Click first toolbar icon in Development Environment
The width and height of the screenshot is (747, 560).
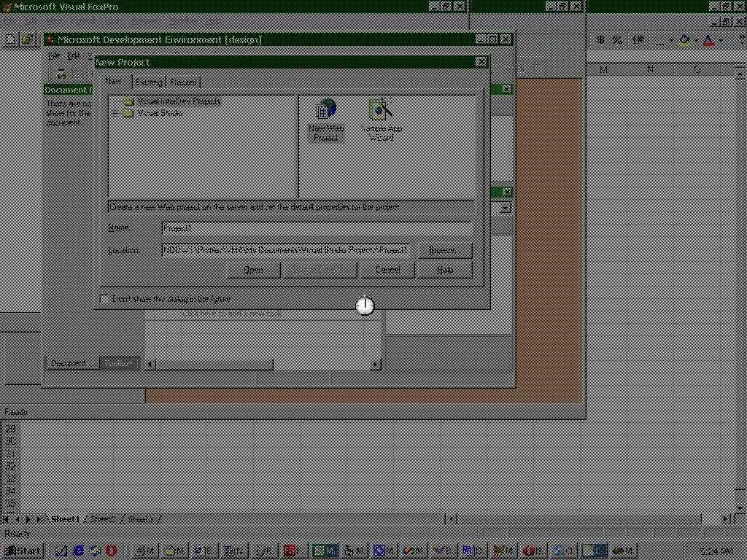pos(60,74)
